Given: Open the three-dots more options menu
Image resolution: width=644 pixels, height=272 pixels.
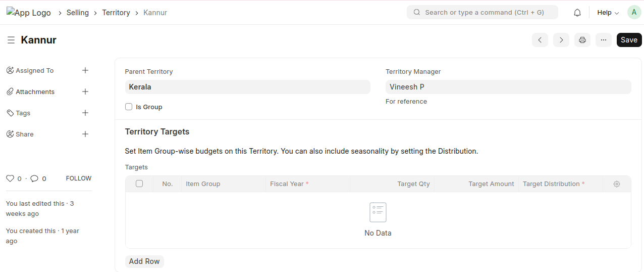Looking at the screenshot, I should tap(604, 40).
